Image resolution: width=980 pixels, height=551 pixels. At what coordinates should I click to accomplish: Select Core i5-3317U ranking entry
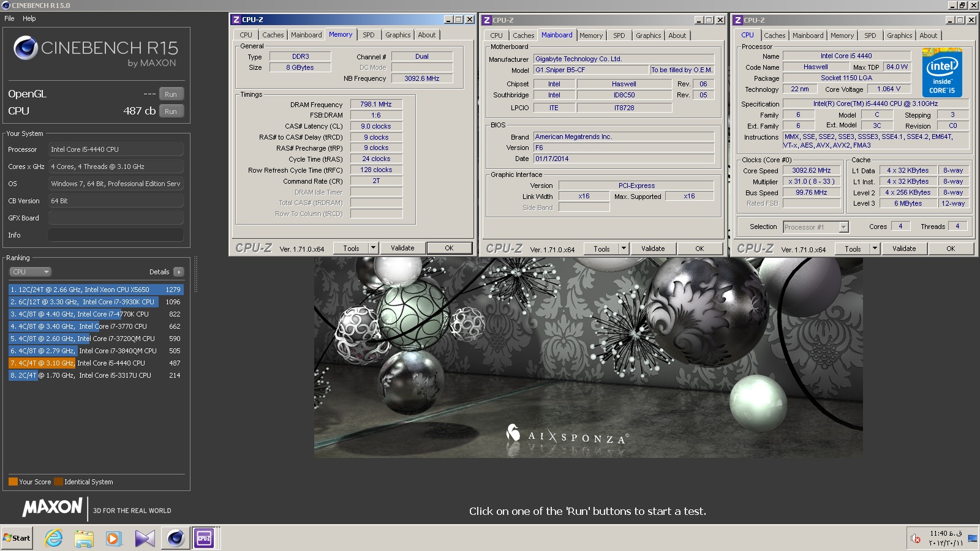(96, 375)
